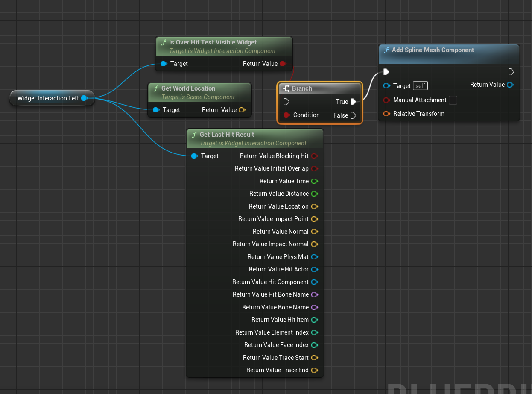Click the Return Value Distance pin
532x394 pixels.
tap(314, 194)
